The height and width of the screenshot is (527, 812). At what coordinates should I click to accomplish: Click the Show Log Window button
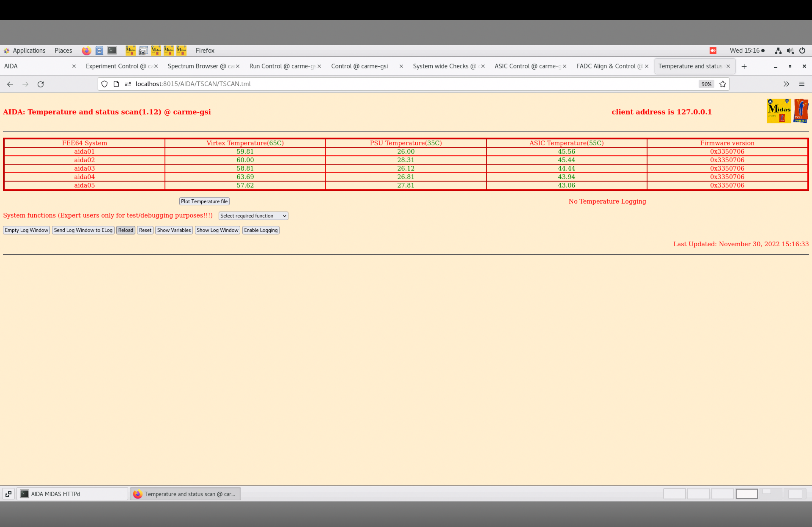[217, 230]
